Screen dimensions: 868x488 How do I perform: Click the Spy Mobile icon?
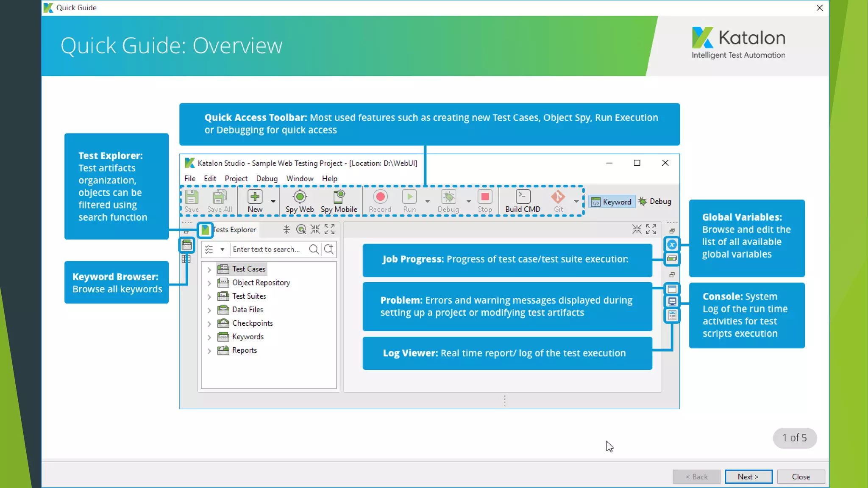click(x=339, y=197)
